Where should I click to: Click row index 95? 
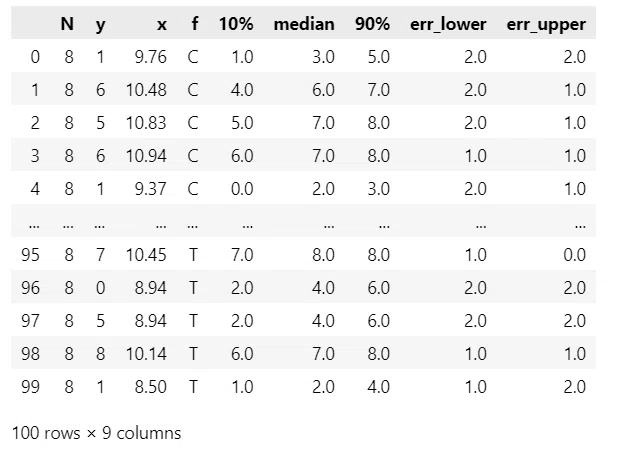point(30,255)
